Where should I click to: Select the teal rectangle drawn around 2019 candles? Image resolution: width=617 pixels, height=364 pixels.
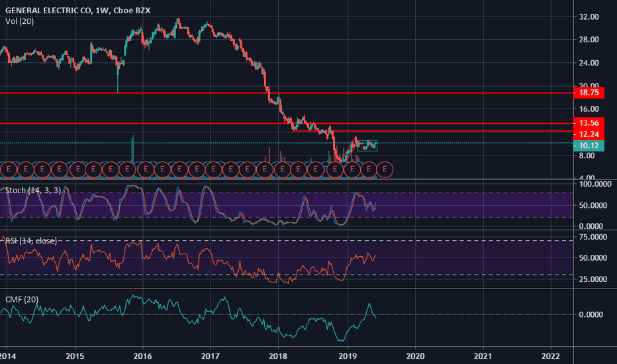click(x=367, y=146)
